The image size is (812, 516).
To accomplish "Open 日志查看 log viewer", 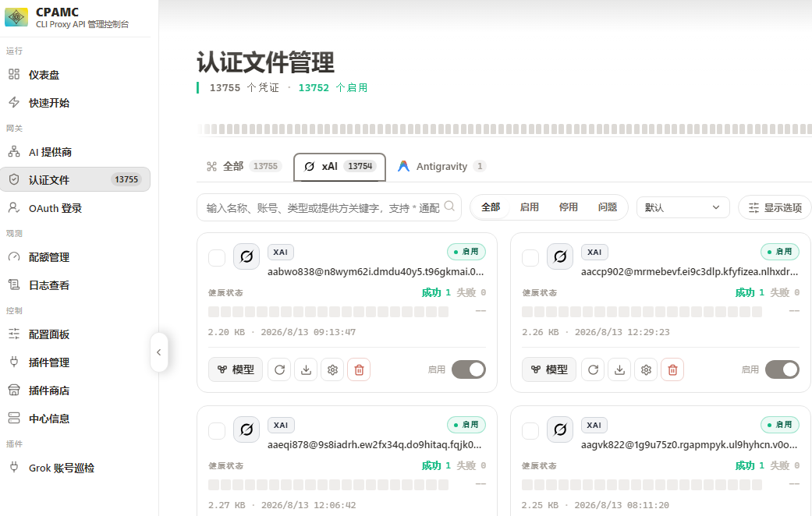I will tap(75, 285).
